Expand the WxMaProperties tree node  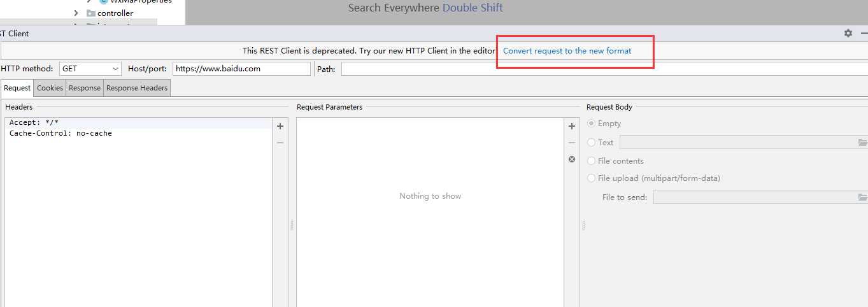coord(90,1)
